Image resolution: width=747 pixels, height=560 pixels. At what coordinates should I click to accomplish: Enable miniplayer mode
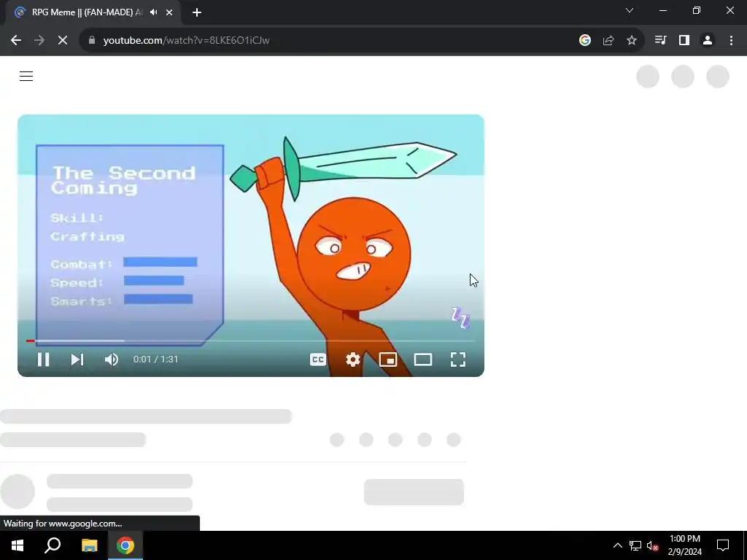click(388, 359)
